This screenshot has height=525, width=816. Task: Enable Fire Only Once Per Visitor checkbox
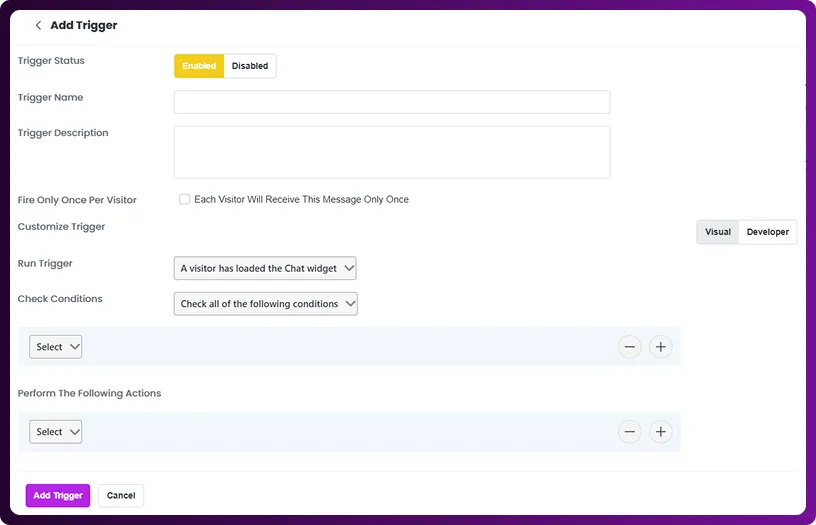pos(184,199)
